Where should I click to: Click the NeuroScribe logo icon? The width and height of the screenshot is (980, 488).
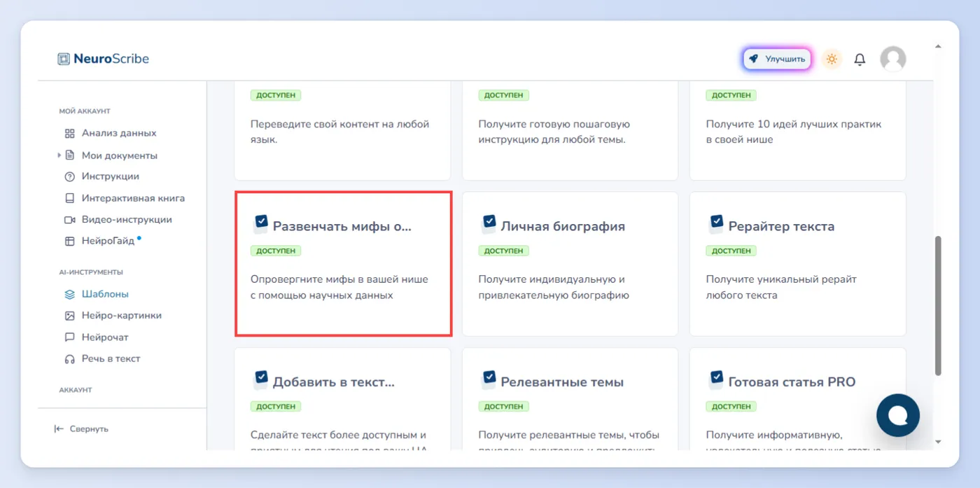pyautogui.click(x=64, y=59)
